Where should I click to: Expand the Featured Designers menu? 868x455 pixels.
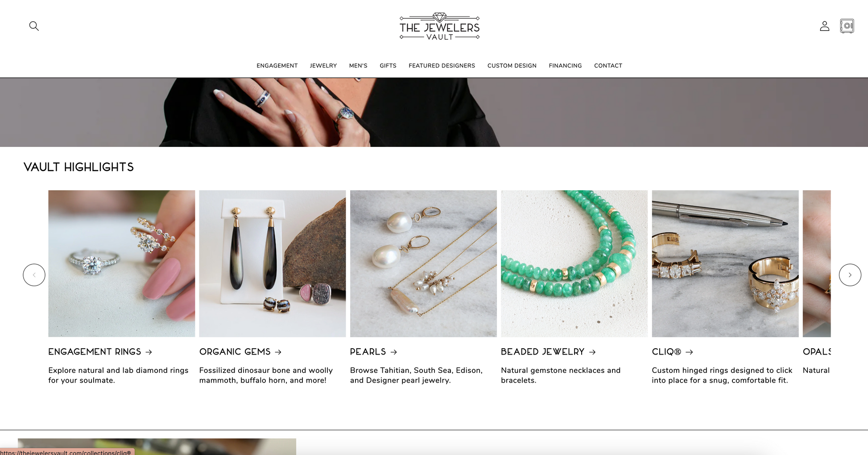pyautogui.click(x=442, y=66)
